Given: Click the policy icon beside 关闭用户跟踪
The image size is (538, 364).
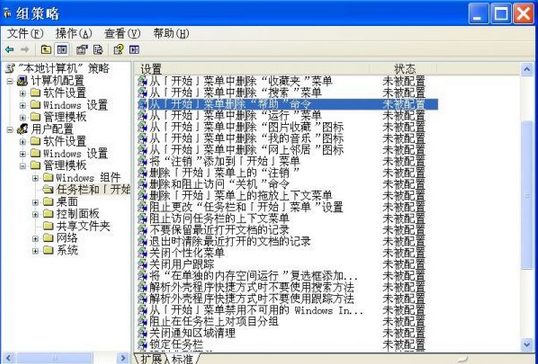Looking at the screenshot, I should 142,264.
